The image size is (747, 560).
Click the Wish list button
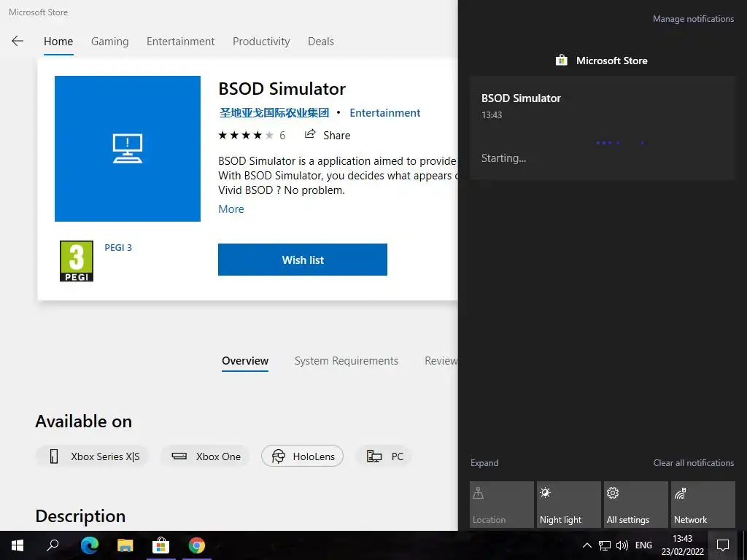pyautogui.click(x=303, y=260)
